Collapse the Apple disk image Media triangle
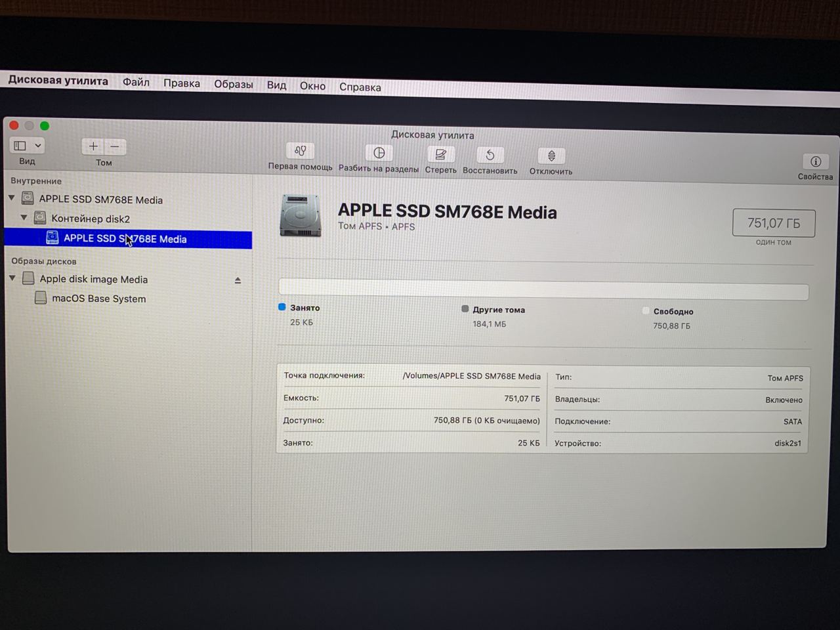Viewport: 840px width, 630px height. click(12, 278)
